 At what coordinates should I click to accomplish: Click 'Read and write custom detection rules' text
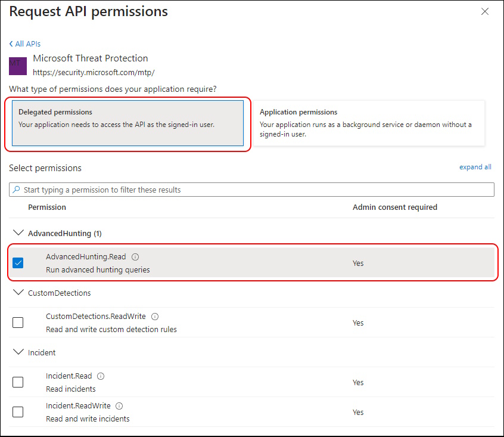tap(111, 330)
